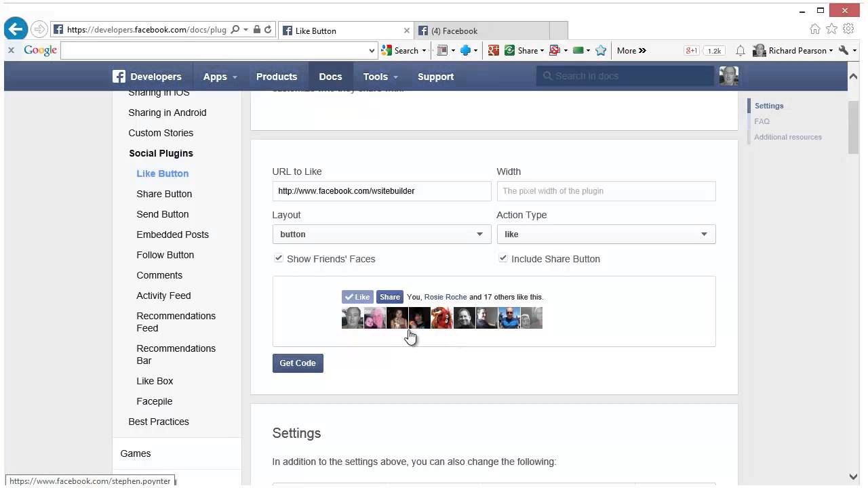Open the Docs menu item
This screenshot has height=488, width=868.
(x=330, y=77)
